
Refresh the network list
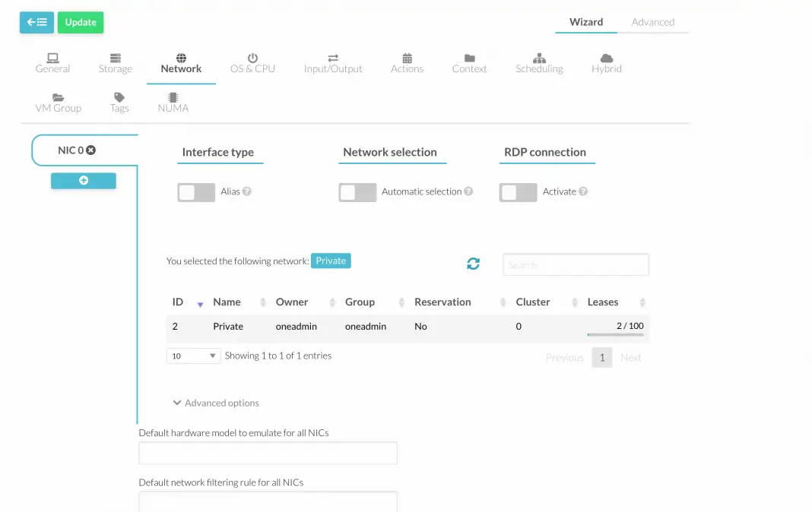coord(473,264)
